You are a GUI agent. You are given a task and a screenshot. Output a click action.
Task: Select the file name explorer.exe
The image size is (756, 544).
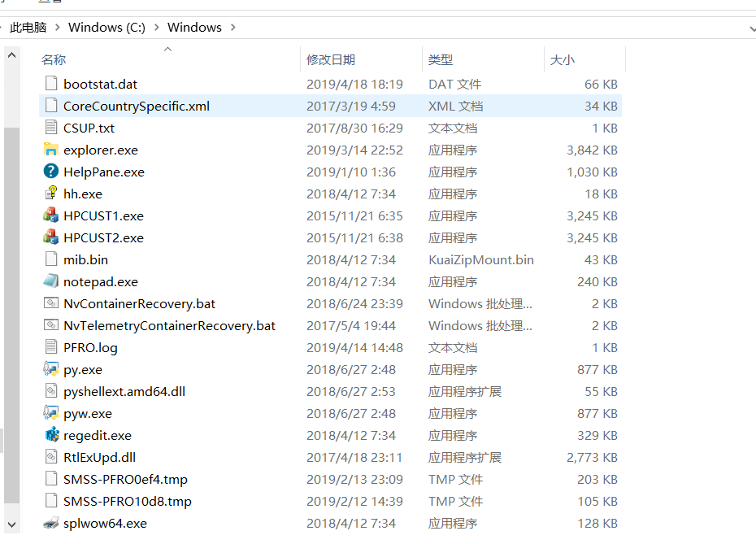point(101,150)
